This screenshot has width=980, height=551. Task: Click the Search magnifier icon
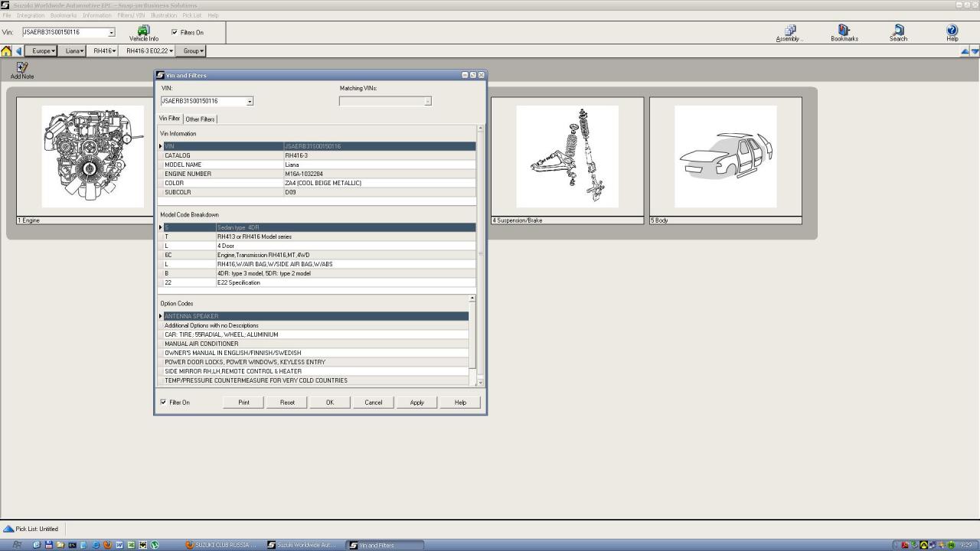click(898, 31)
